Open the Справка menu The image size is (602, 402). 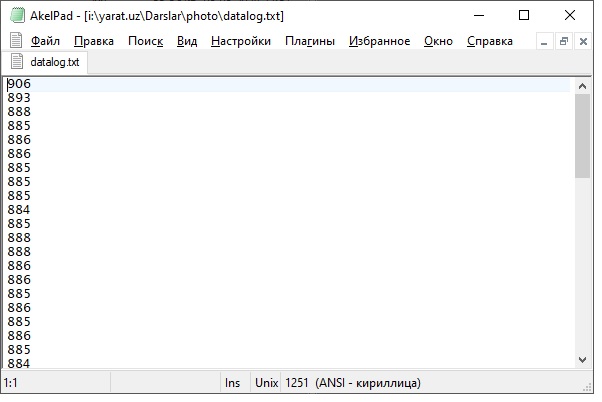[490, 41]
